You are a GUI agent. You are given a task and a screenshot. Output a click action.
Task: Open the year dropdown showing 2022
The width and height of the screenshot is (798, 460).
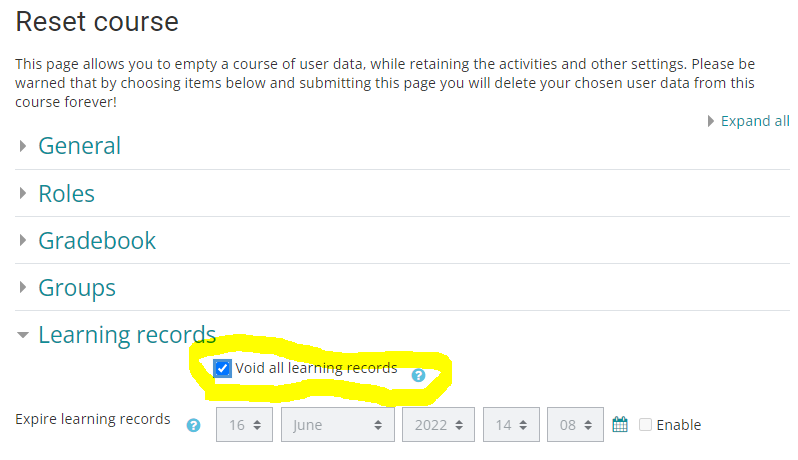[x=437, y=425]
